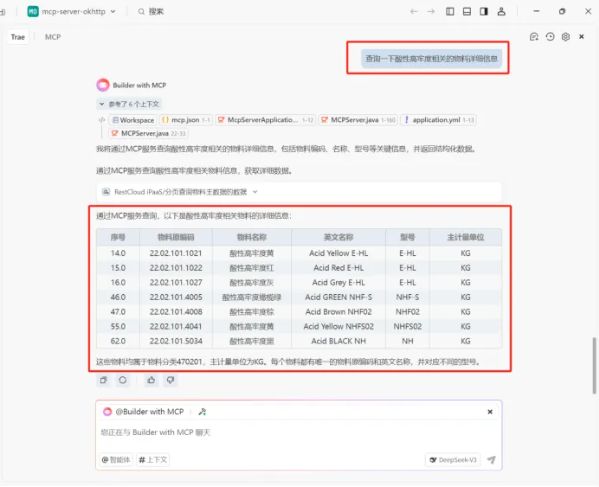Image resolution: width=599 pixels, height=487 pixels.
Task: Open mcp-server-okhttp project dropdown
Action: pyautogui.click(x=72, y=11)
